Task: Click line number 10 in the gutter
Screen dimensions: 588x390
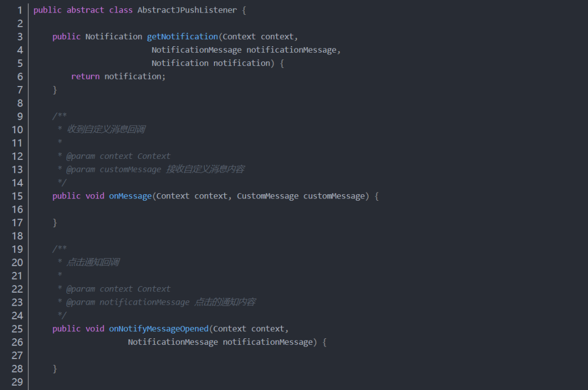Action: pyautogui.click(x=17, y=129)
